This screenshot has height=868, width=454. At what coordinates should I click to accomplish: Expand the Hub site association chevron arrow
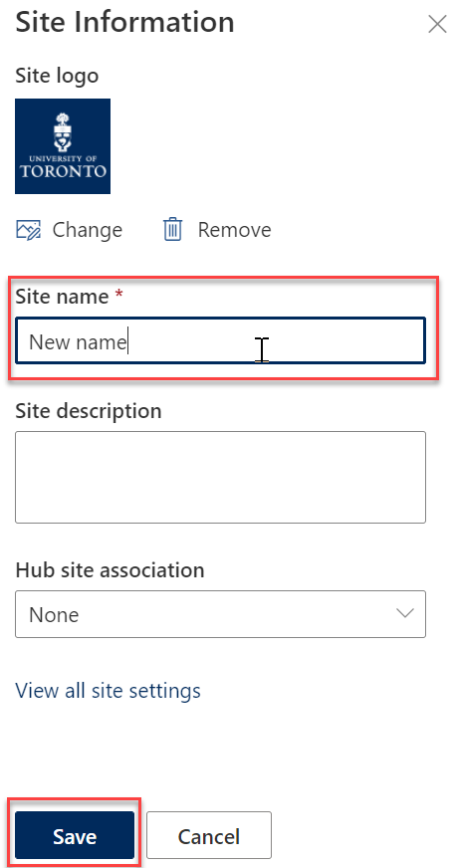[405, 614]
